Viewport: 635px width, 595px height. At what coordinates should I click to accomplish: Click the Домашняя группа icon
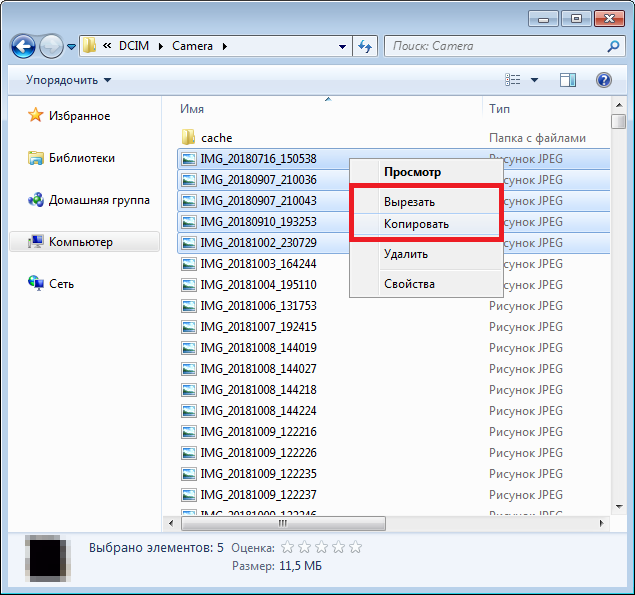pos(36,200)
